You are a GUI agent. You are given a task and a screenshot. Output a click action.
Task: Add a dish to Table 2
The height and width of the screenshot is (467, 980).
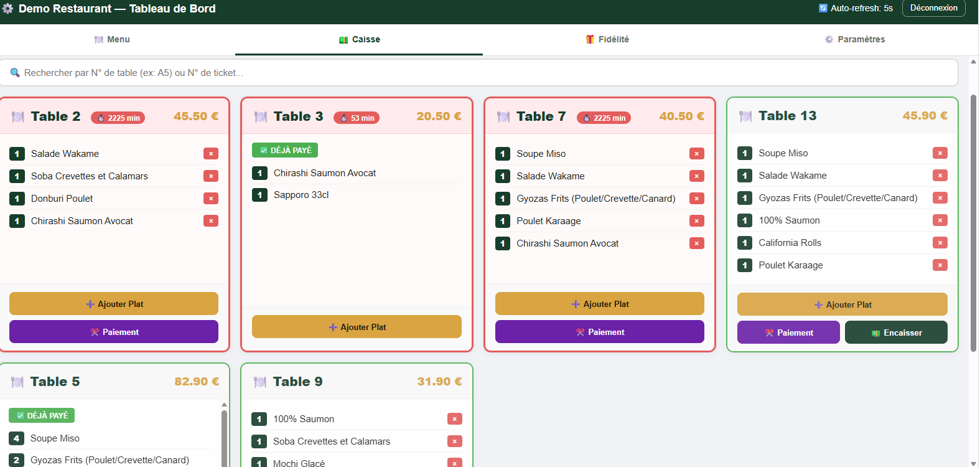point(114,304)
